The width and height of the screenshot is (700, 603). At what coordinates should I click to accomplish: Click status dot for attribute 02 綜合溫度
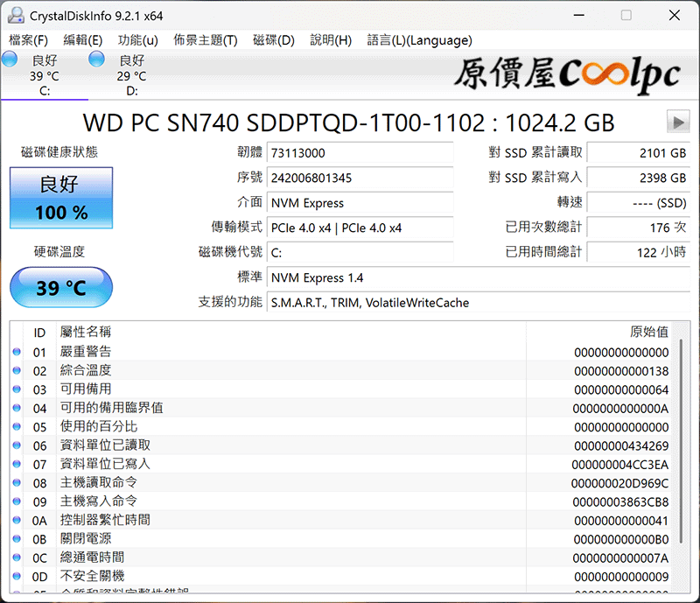17,371
